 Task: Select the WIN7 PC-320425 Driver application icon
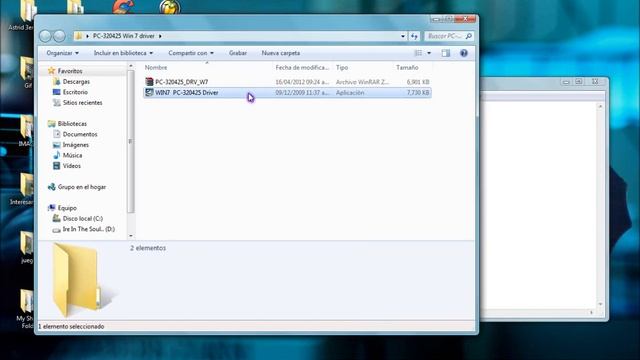[149, 93]
